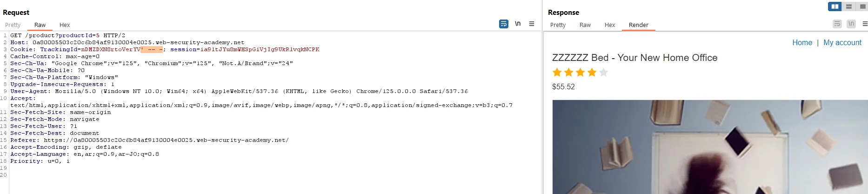Switch Request view to Pretty tab
Image resolution: width=868 pixels, height=194 pixels.
tap(13, 25)
